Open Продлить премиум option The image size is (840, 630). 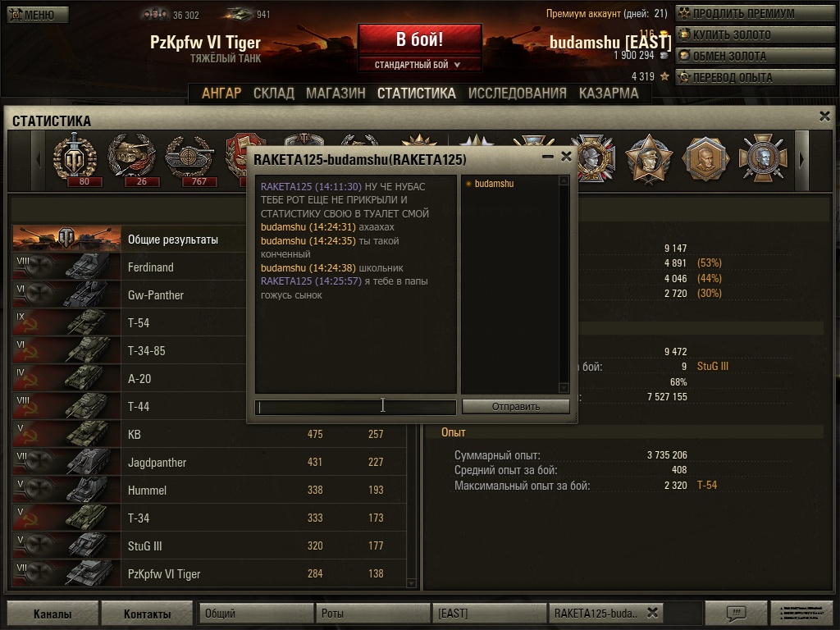point(756,13)
